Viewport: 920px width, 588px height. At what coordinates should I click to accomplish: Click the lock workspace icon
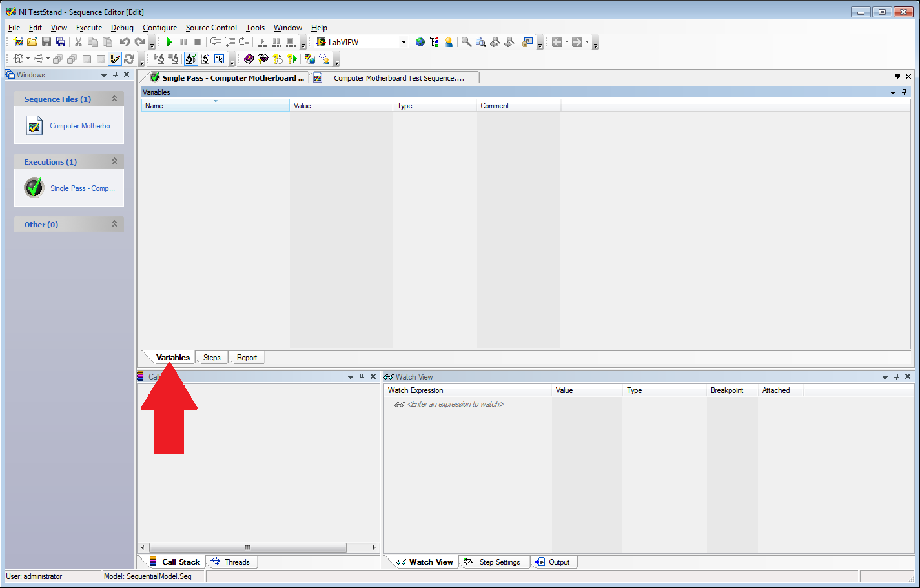(x=527, y=42)
